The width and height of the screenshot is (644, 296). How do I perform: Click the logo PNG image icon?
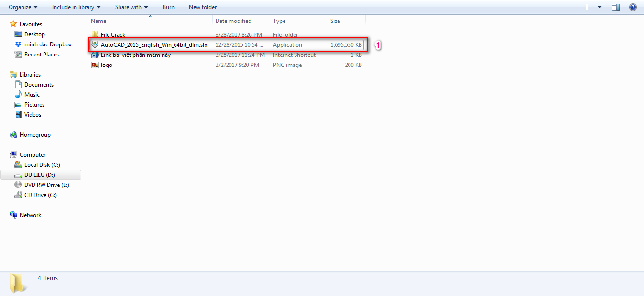(95, 65)
